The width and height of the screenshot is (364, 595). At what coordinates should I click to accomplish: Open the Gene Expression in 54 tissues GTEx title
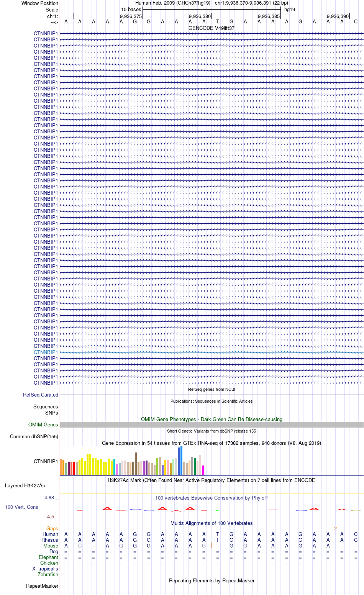(212, 443)
